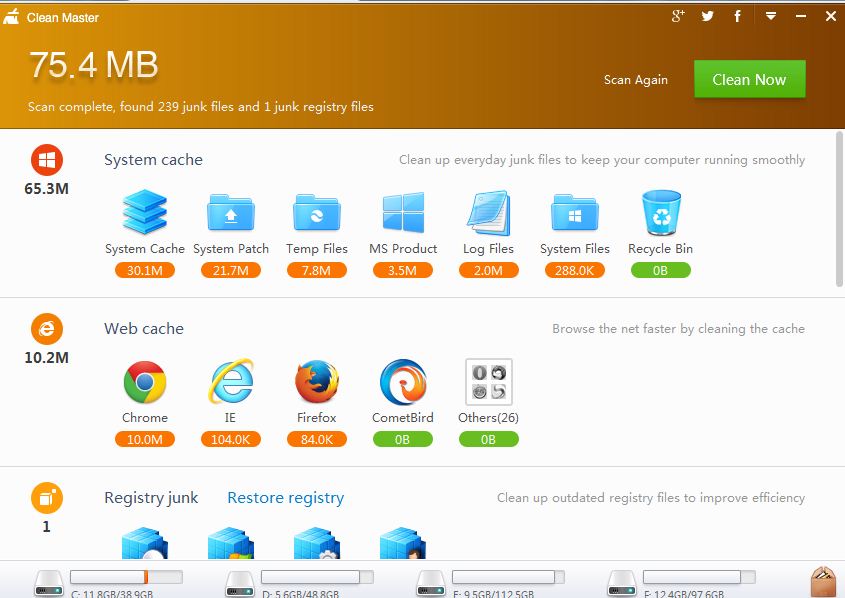Click the Web cache category icon
The image size is (845, 598).
coord(47,329)
